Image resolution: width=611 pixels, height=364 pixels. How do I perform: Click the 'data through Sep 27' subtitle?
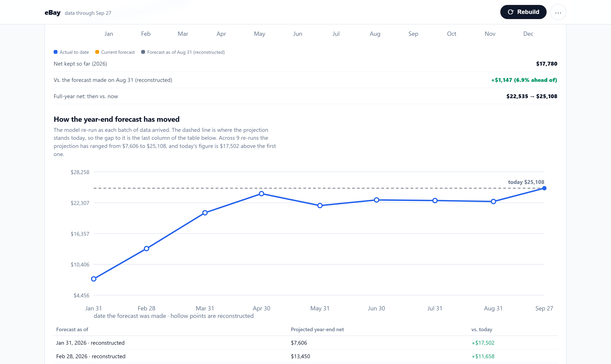tap(88, 13)
